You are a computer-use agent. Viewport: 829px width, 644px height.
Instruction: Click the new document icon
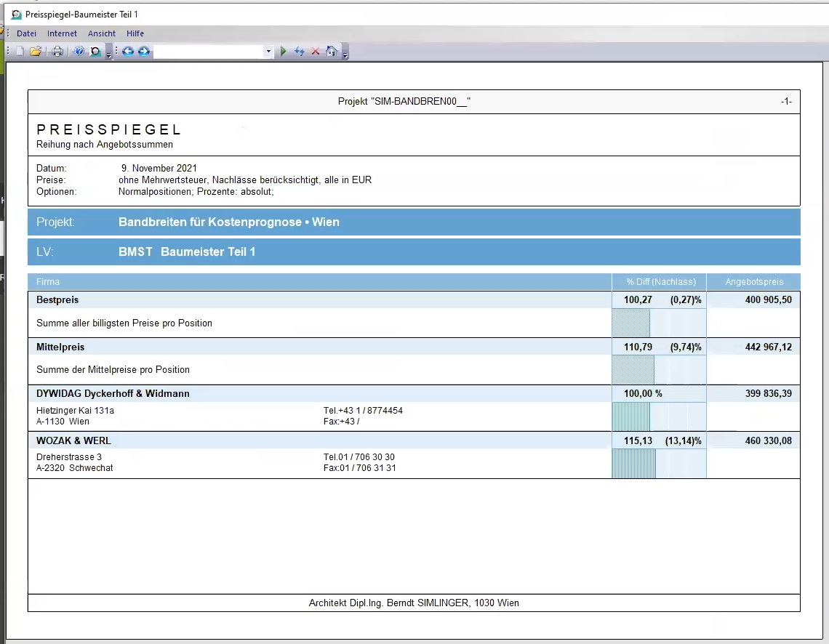point(20,52)
